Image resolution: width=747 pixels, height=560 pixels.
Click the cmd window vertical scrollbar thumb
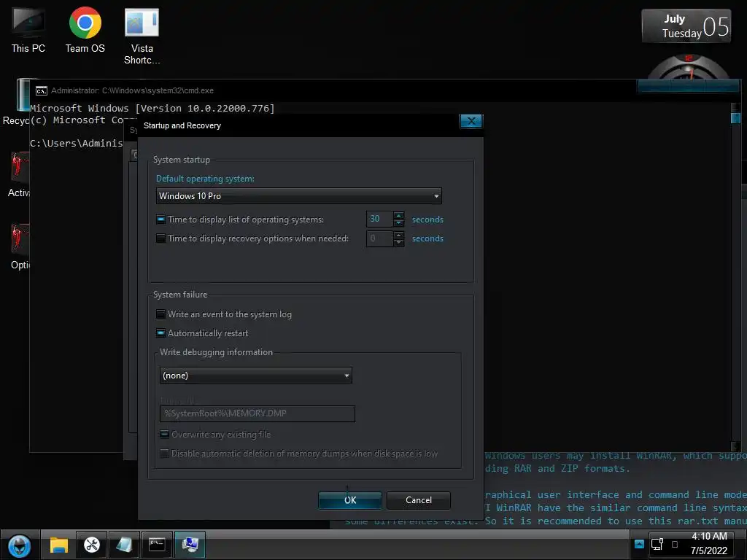(x=735, y=117)
